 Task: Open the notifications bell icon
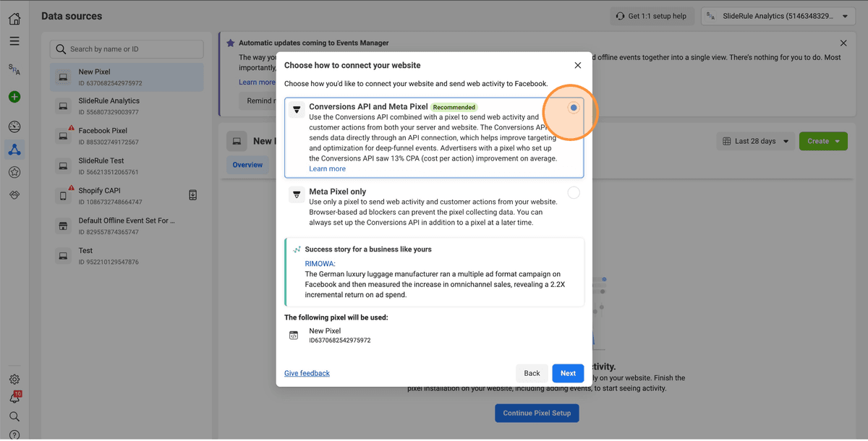point(14,398)
